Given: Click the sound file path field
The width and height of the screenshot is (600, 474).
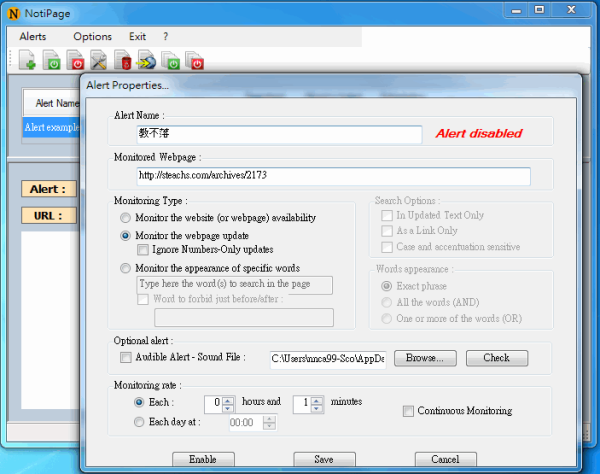Looking at the screenshot, I should click(x=328, y=359).
